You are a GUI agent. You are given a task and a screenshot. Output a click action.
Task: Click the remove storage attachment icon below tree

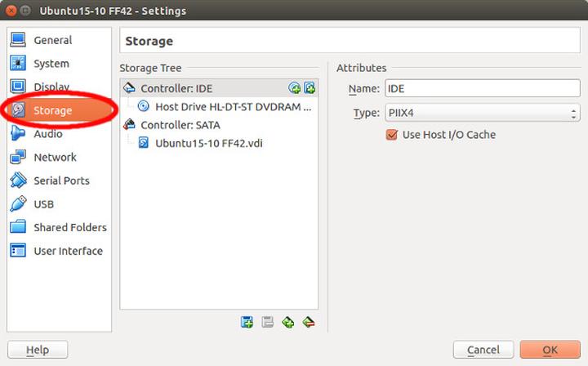[308, 323]
